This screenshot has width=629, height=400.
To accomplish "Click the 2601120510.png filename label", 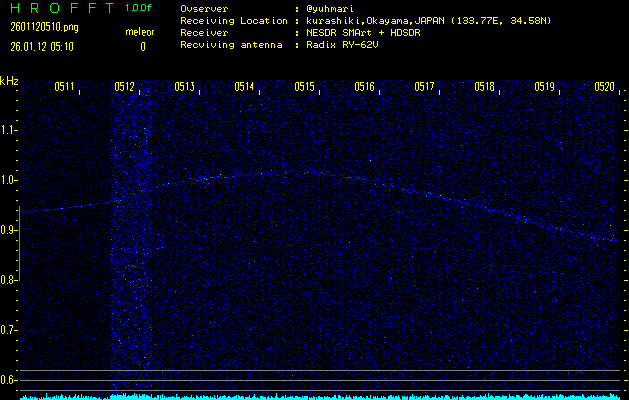I will (36, 29).
